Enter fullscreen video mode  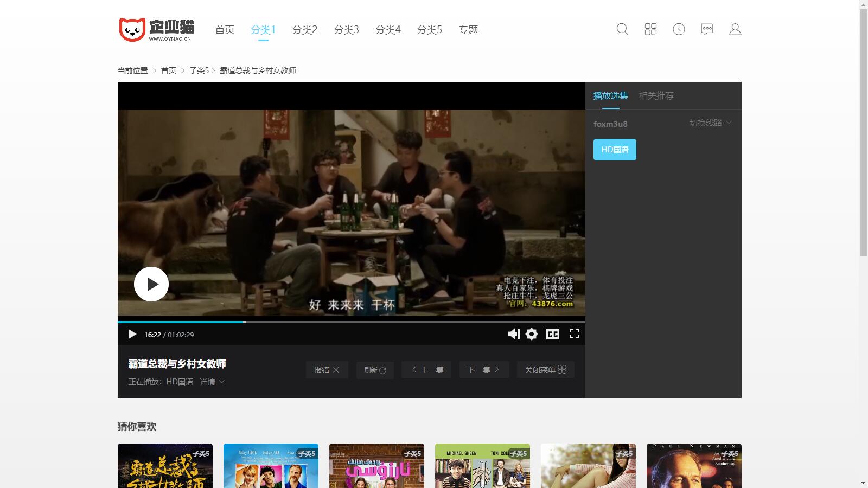(574, 334)
